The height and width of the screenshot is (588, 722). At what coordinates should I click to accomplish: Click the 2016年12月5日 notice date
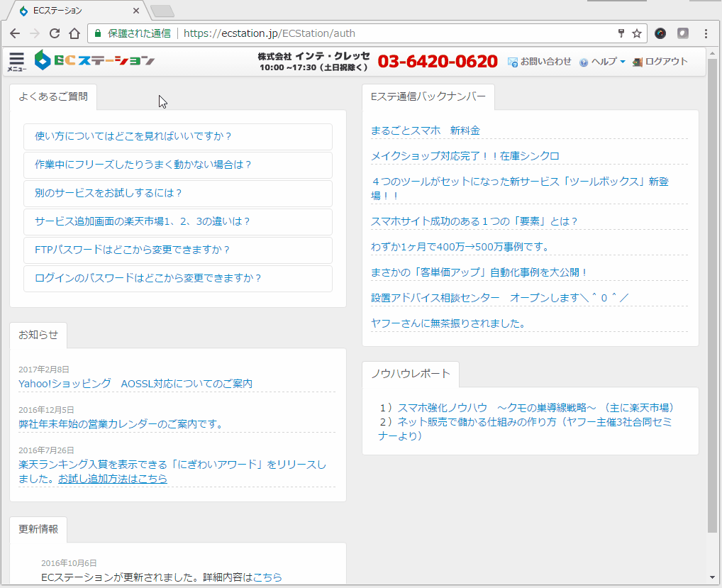point(46,410)
